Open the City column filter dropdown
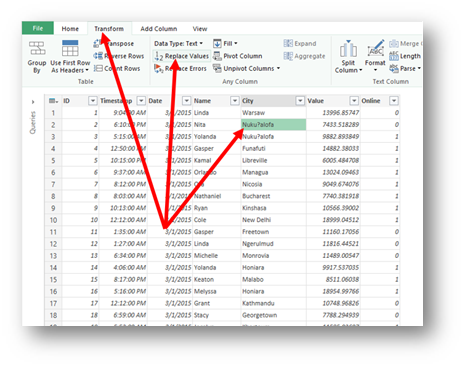Viewport: 465px width, 368px height. pos(300,101)
